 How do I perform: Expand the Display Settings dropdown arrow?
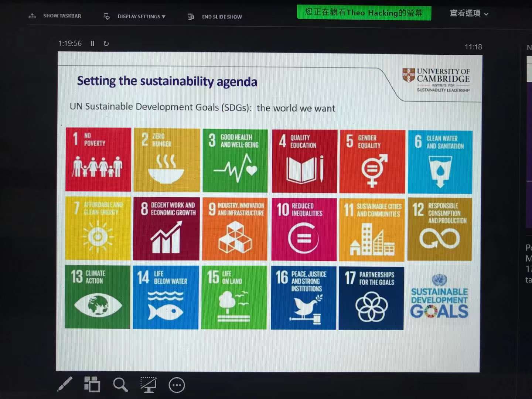(164, 17)
